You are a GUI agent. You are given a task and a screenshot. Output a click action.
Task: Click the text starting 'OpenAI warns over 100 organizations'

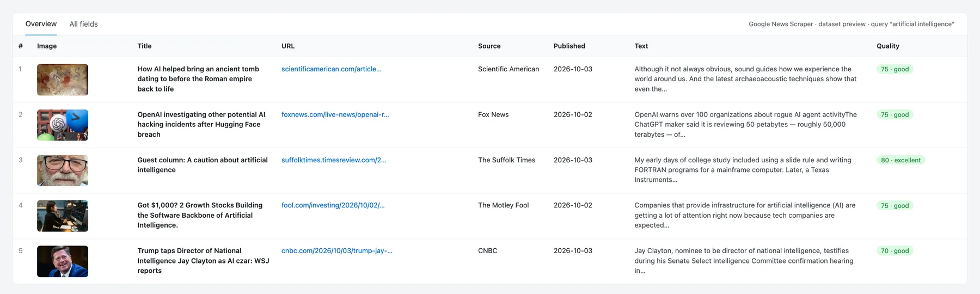point(745,124)
